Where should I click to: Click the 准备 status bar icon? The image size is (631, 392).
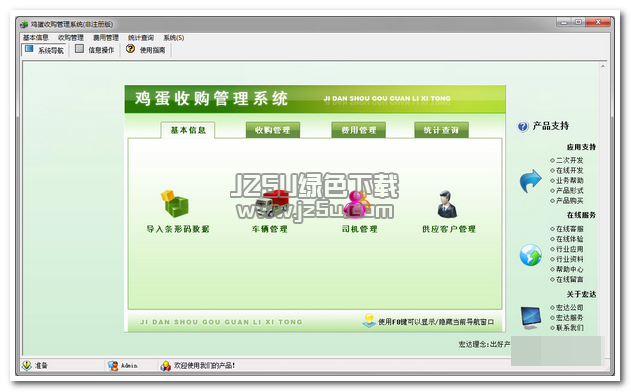click(27, 365)
